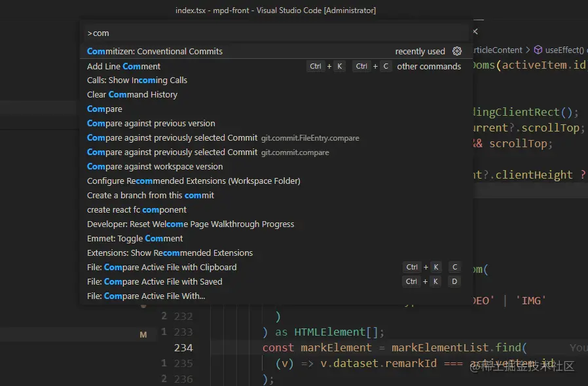Viewport: 588px width, 386px height.
Task: Select Compare against previous version
Action: tap(151, 124)
